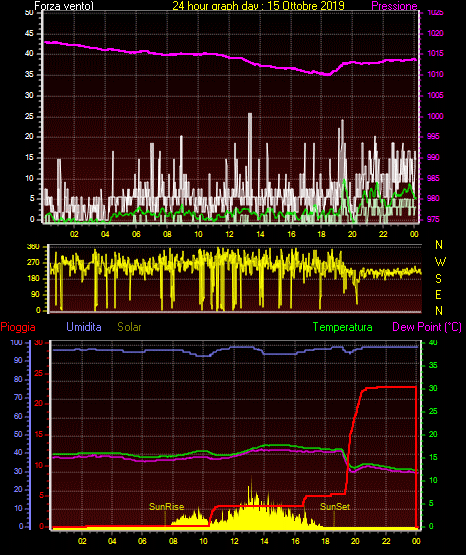Click the magenta "Pressione" label

coord(394,6)
